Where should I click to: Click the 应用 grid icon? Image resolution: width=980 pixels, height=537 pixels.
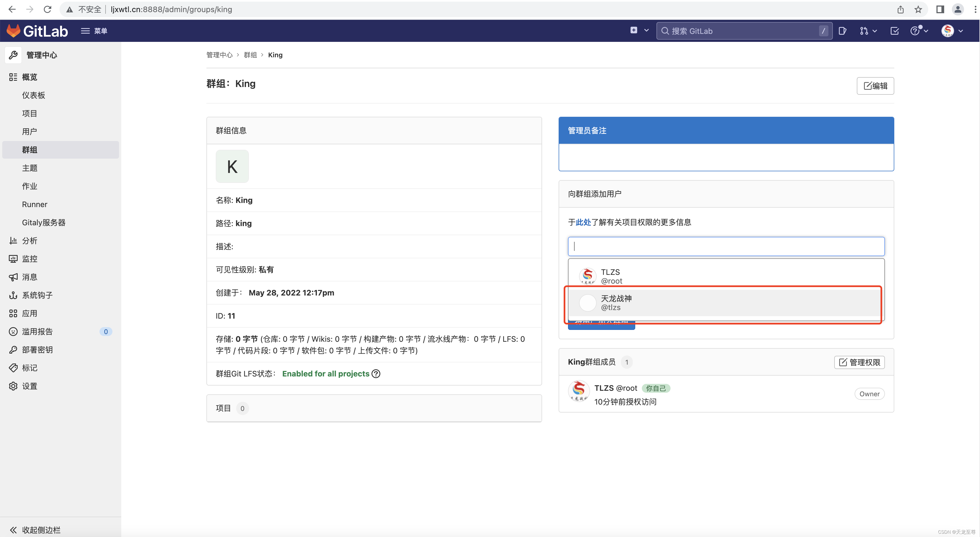tap(13, 314)
